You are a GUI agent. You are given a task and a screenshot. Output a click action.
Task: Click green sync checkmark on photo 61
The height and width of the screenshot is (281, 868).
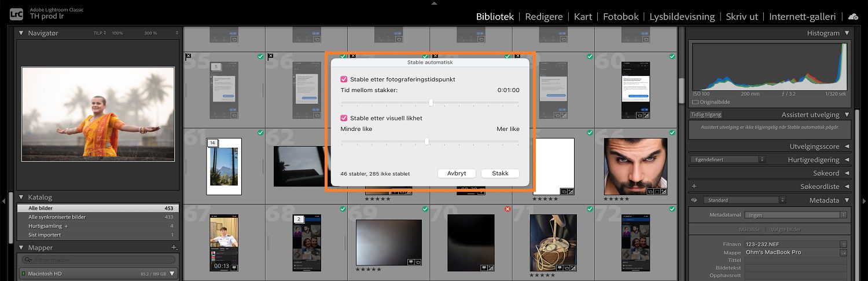[260, 133]
